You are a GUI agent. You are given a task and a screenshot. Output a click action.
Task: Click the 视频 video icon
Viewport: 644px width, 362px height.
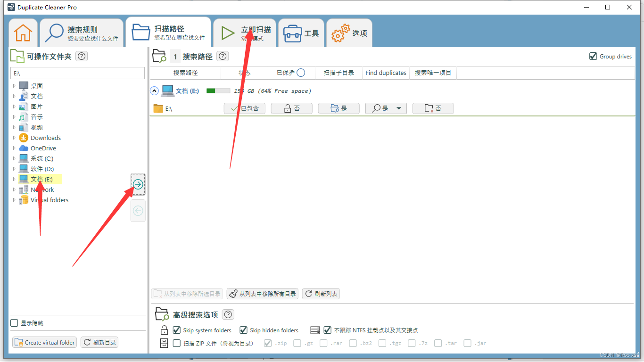24,127
